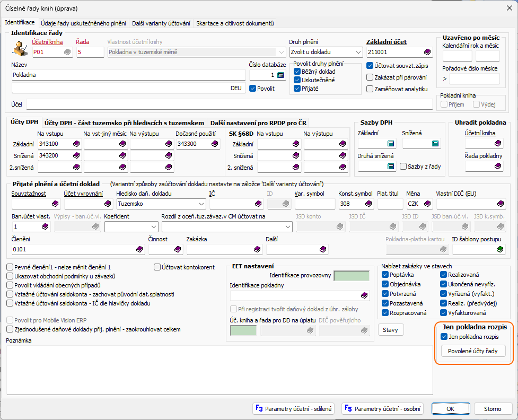Expand Druh plnění dropdown
This screenshot has width=518, height=420.
tap(357, 52)
